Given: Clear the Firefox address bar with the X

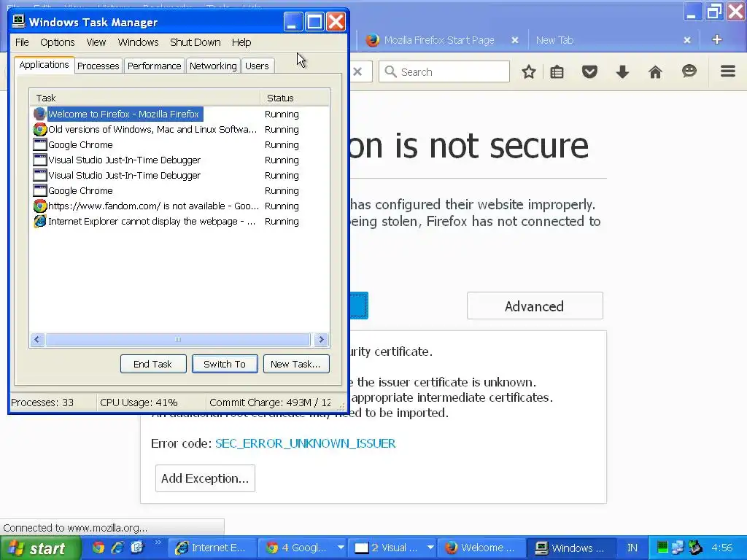Looking at the screenshot, I should 357,72.
